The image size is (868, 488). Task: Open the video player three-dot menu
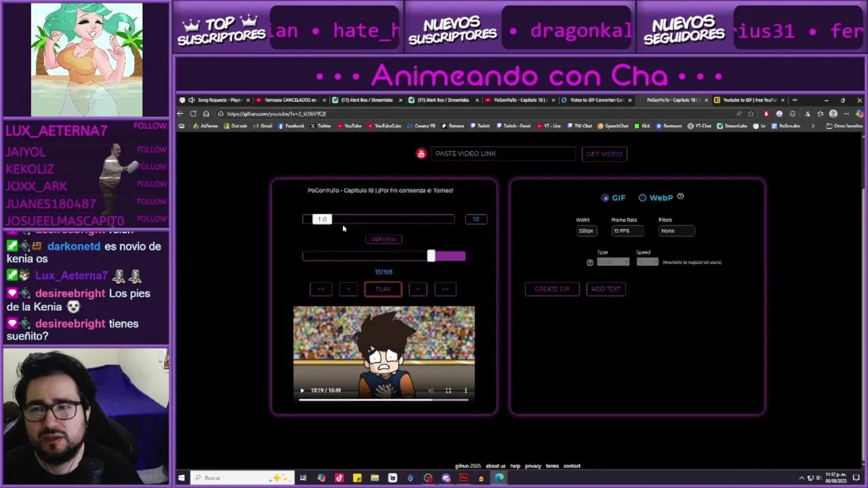pyautogui.click(x=465, y=390)
